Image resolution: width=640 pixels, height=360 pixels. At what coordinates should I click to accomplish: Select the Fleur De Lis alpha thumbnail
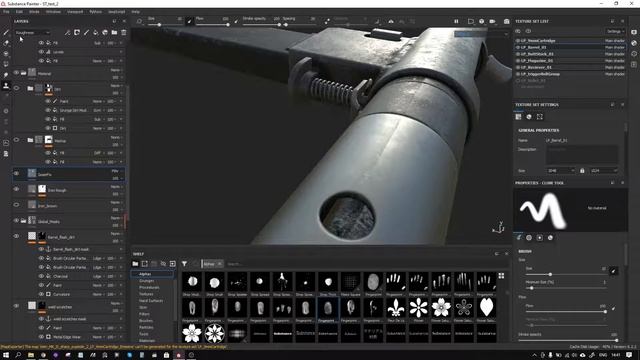pyautogui.click(x=396, y=308)
